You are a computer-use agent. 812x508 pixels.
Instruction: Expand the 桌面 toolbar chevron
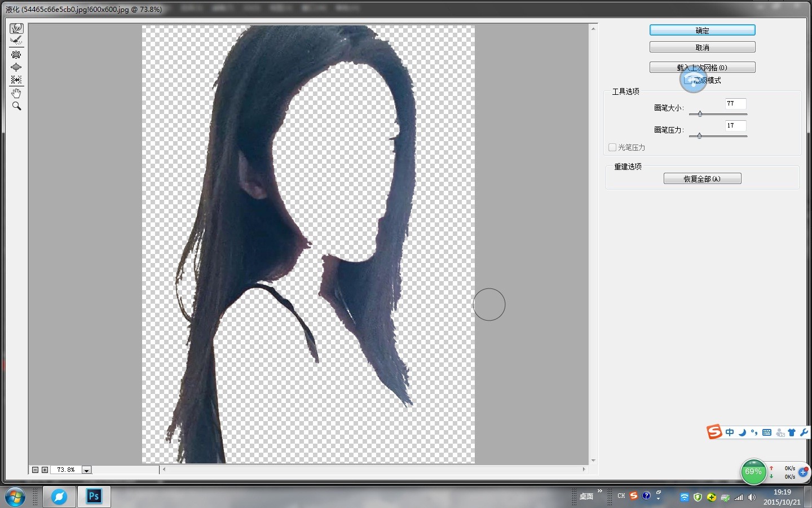click(600, 491)
